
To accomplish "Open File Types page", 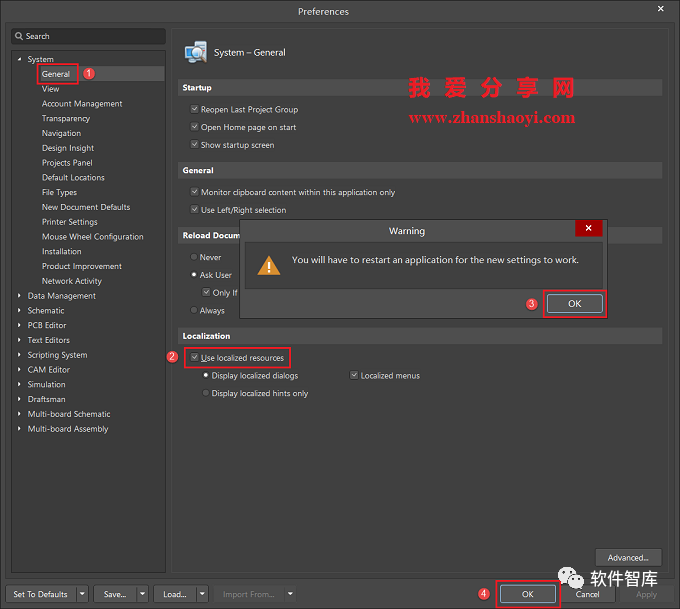I will coord(59,192).
